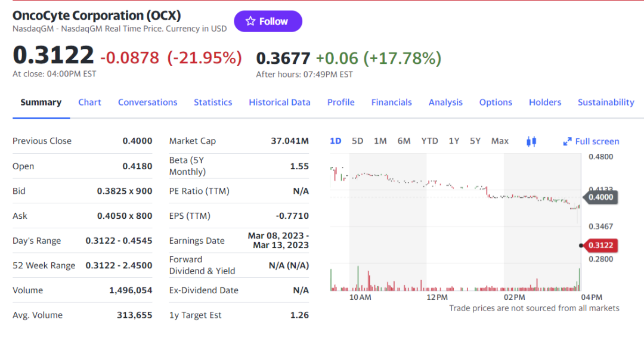Click the 0.3122 red price marker

pyautogui.click(x=601, y=245)
